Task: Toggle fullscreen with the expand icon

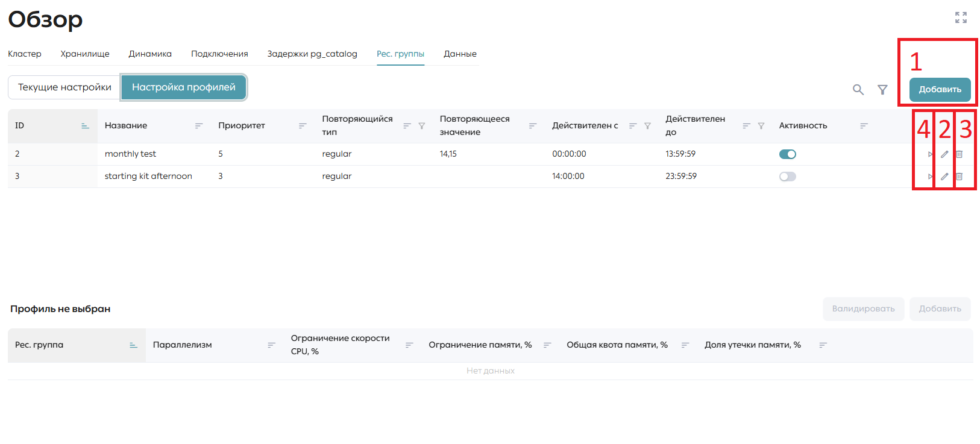Action: pyautogui.click(x=961, y=17)
